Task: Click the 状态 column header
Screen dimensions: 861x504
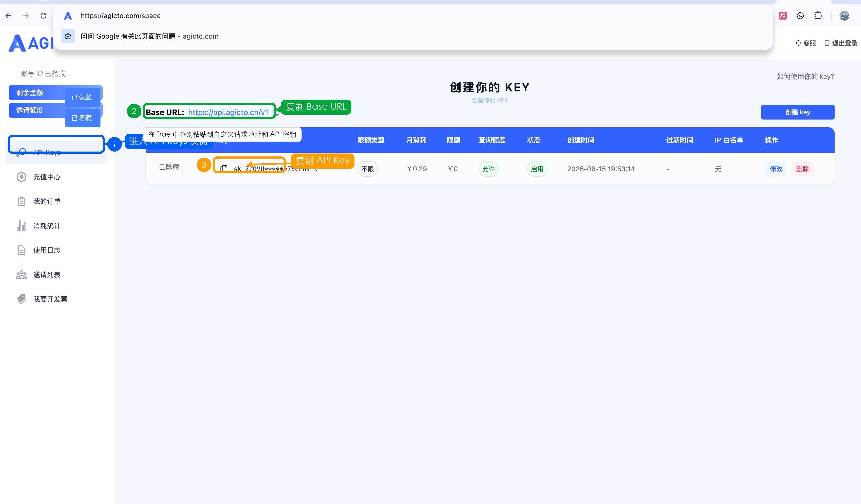Action: [534, 140]
